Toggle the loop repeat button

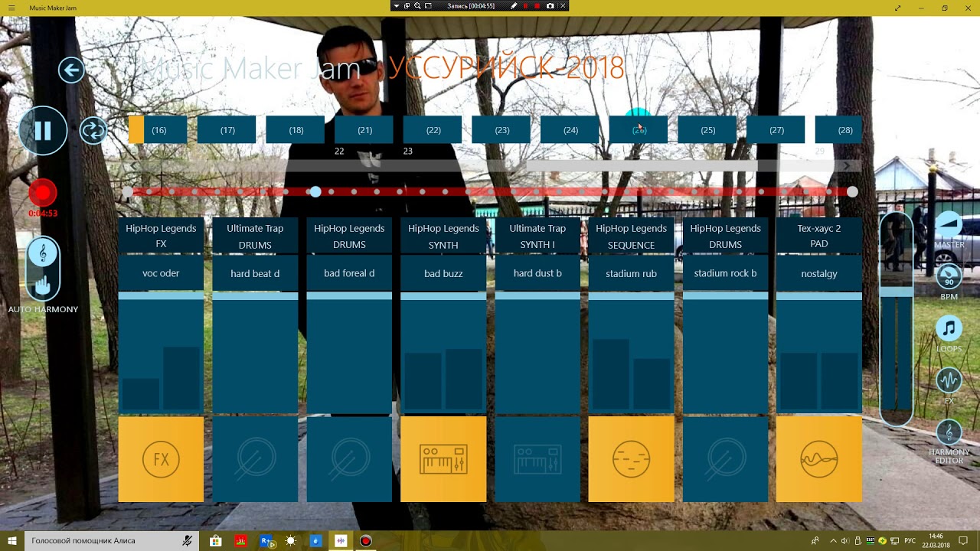pyautogui.click(x=93, y=130)
